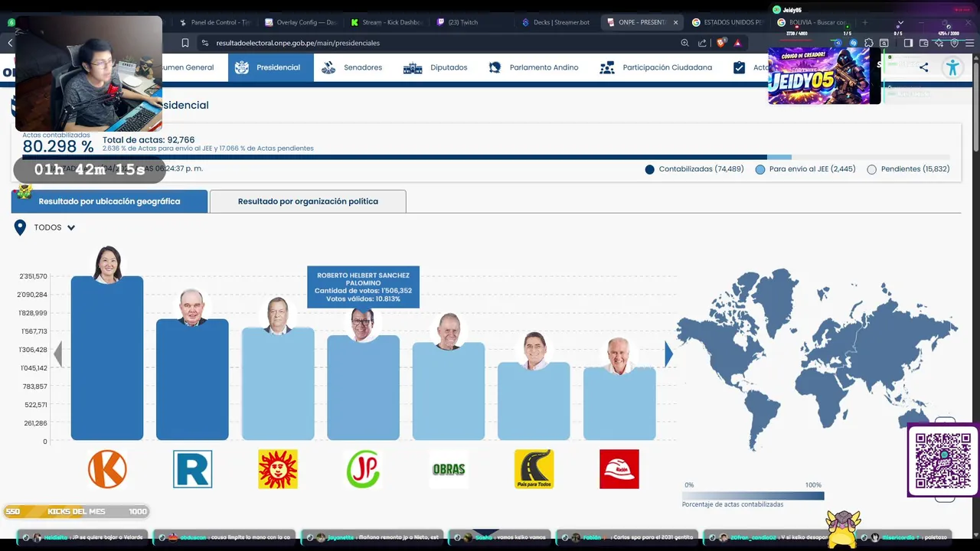Click the actas contabilizadas progress bar
The image size is (980, 551).
[x=488, y=157]
